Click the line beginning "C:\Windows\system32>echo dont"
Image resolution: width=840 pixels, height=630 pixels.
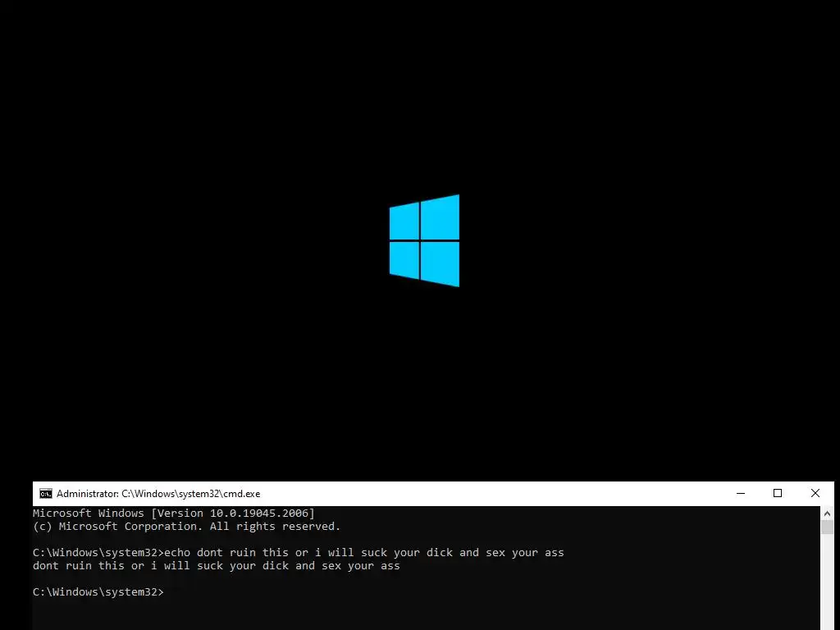(299, 553)
